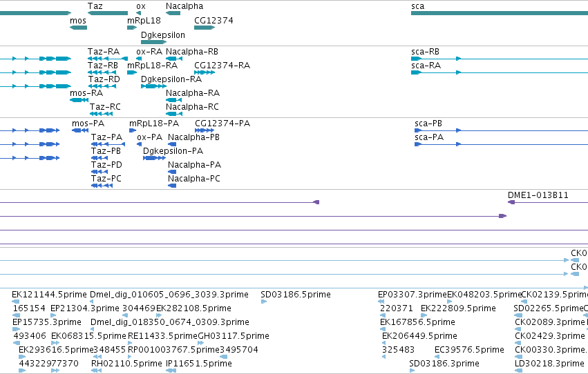Viewport: 588px width, 374px height.
Task: Select the EK282108.5prime EST label
Action: pos(194,308)
